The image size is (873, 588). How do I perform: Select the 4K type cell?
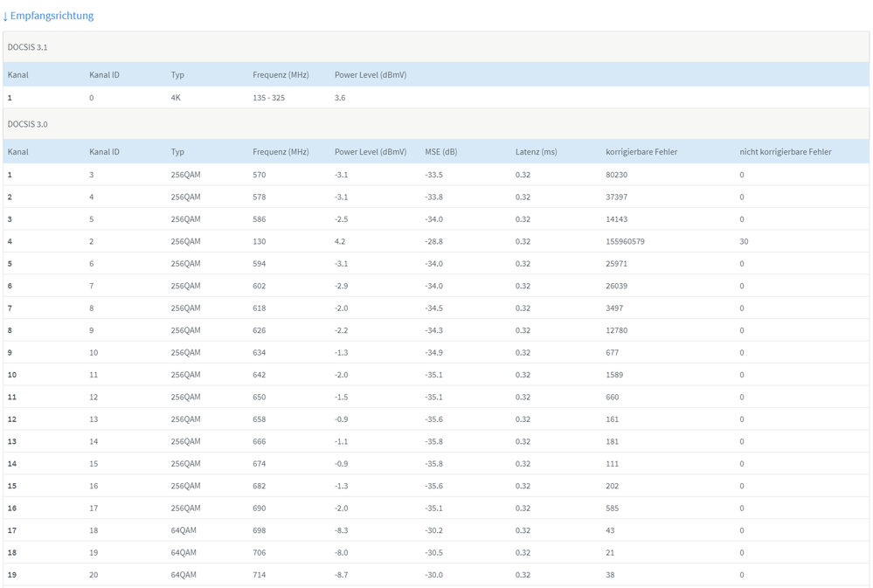[176, 98]
